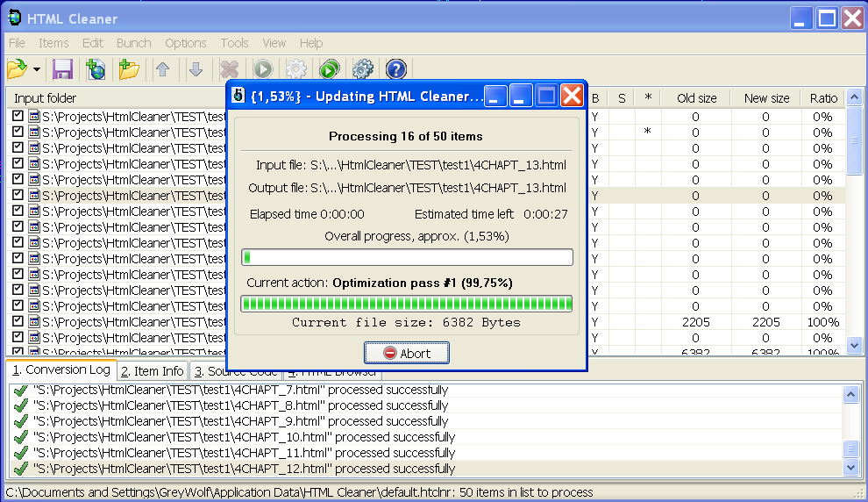
Task: Click the add folder plus icon
Action: coord(129,69)
